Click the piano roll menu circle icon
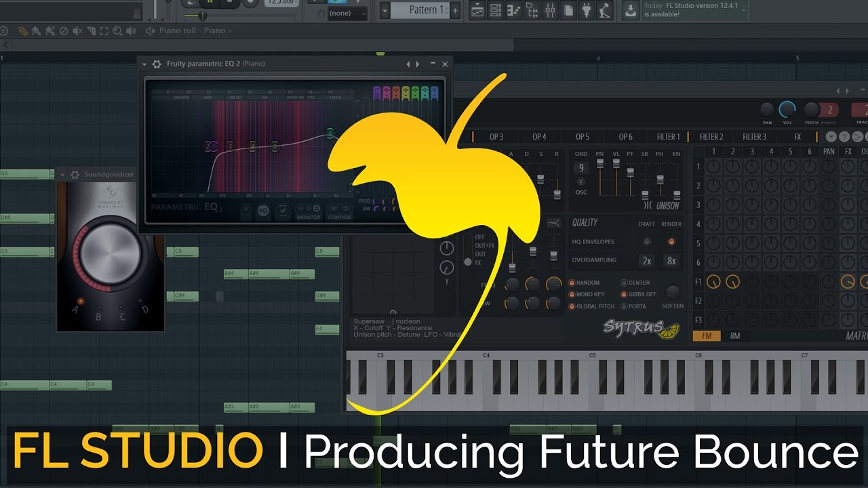Image resolution: width=868 pixels, height=488 pixels. point(4,30)
